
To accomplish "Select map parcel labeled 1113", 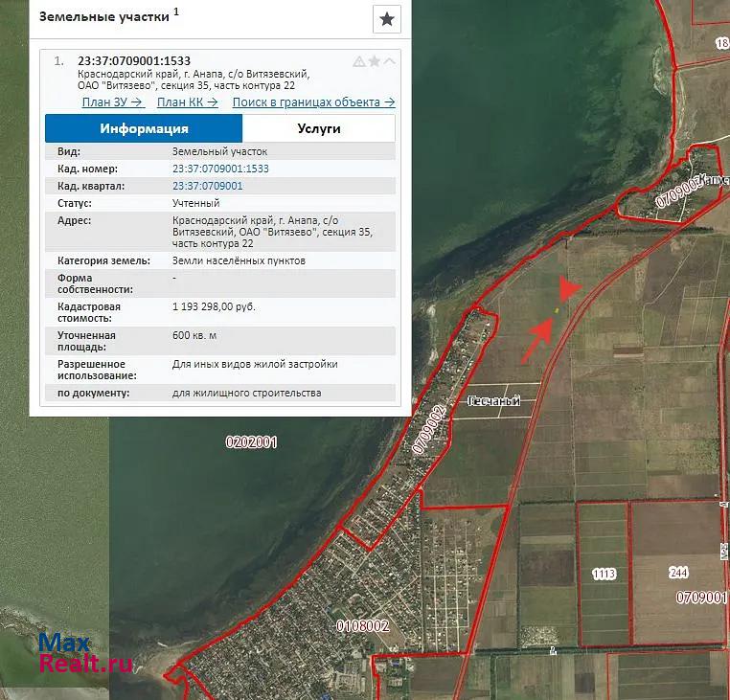I will tap(604, 574).
